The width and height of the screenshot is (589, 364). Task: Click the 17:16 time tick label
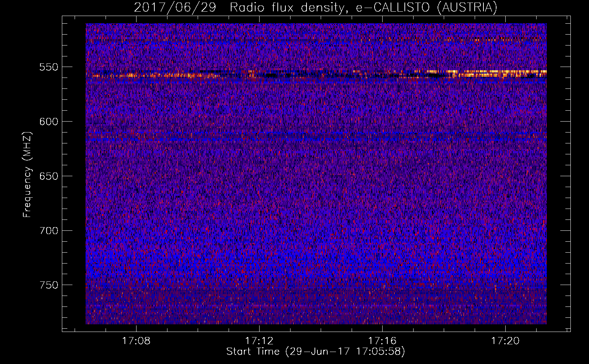[382, 341]
